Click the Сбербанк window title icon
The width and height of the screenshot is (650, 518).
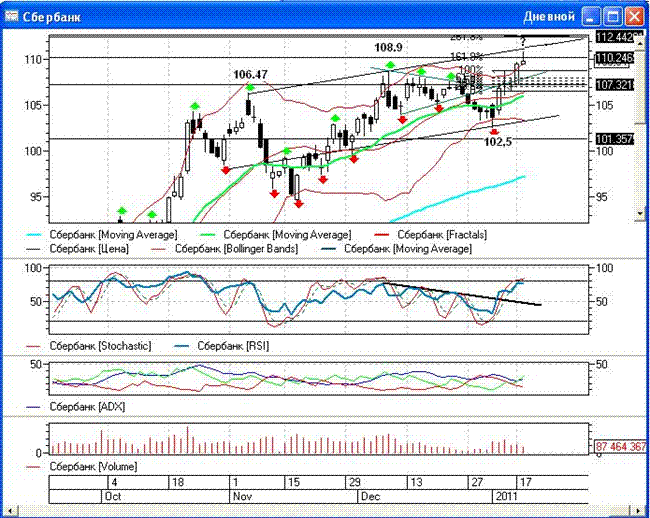[11, 16]
